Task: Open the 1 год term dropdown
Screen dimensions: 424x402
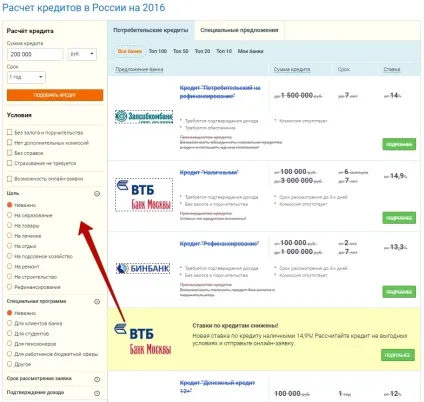Action: 26,77
